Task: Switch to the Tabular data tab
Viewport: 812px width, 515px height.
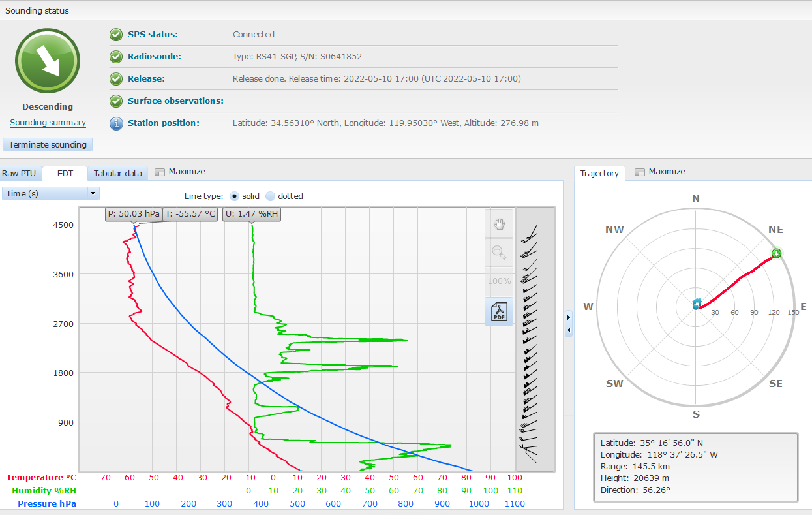Action: coord(117,174)
